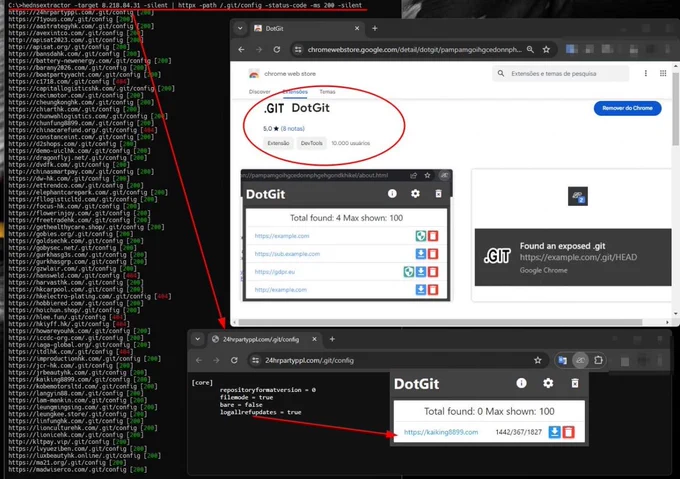Select the DevTools category chip
The height and width of the screenshot is (479, 680).
312,143
